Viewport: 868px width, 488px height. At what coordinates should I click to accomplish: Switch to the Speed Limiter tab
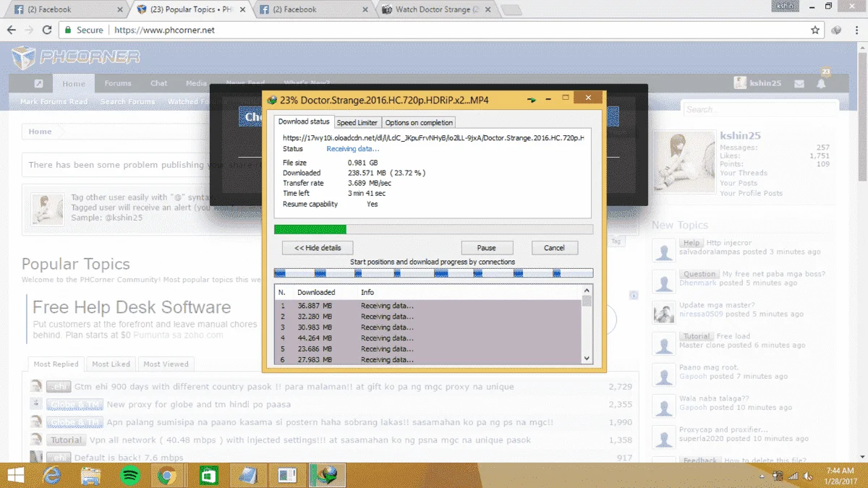coord(357,123)
